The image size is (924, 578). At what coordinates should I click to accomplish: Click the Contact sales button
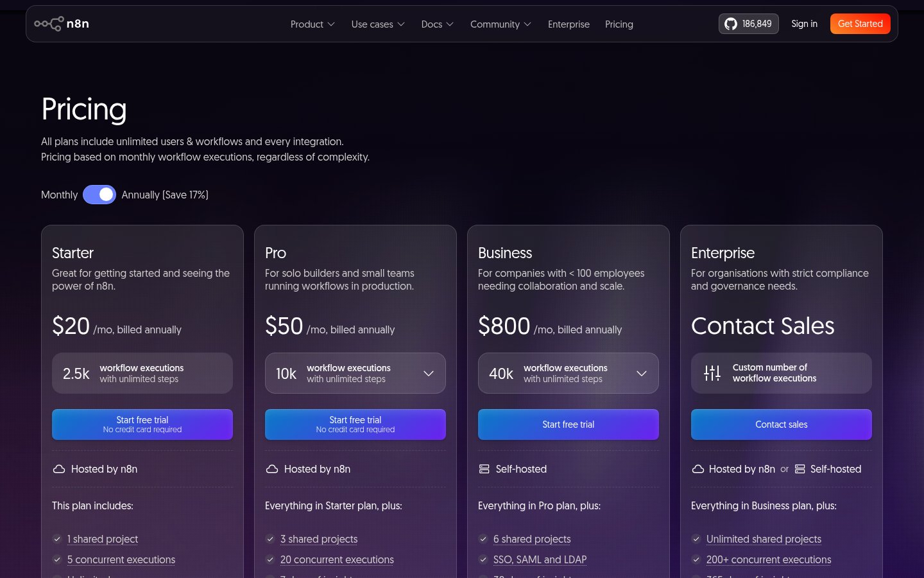coord(782,425)
